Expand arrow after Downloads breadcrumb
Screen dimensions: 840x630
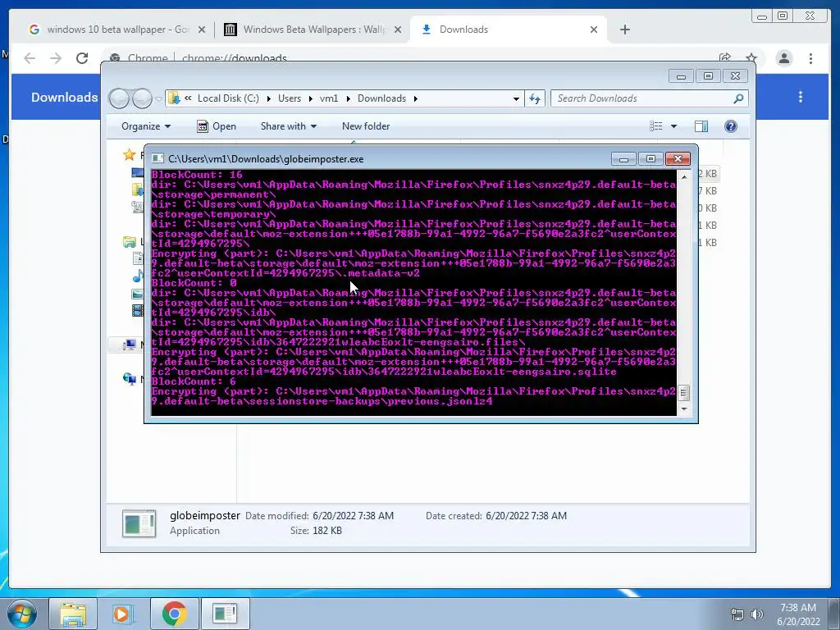[415, 98]
